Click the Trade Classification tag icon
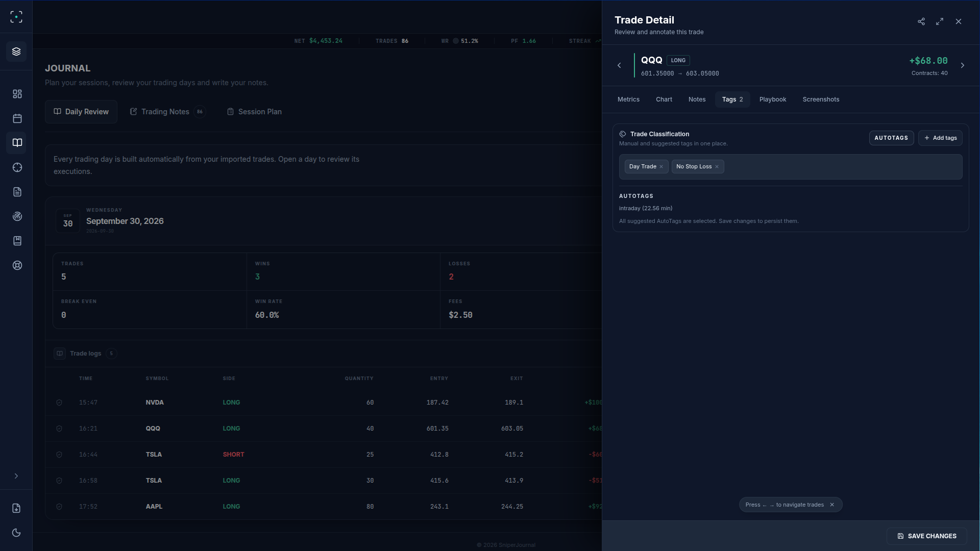Image resolution: width=980 pixels, height=551 pixels. [x=623, y=134]
